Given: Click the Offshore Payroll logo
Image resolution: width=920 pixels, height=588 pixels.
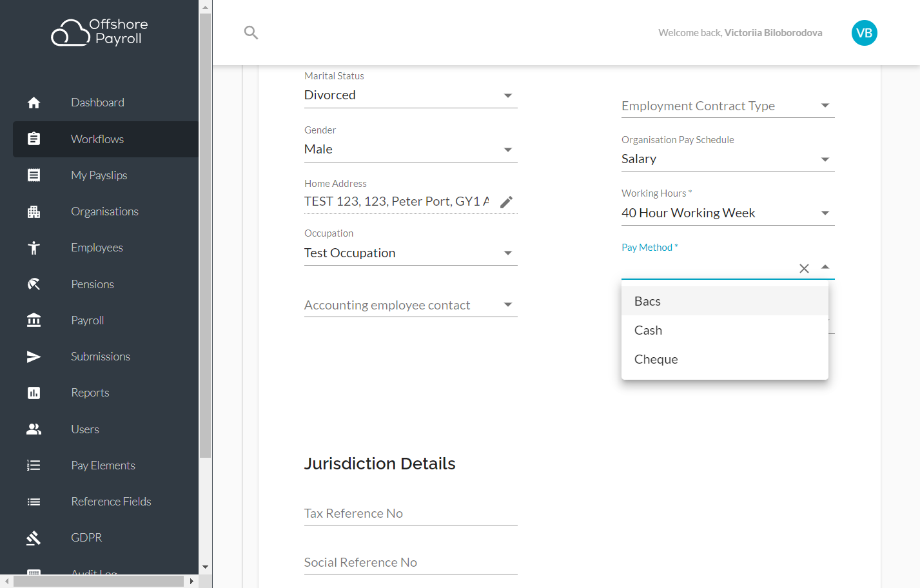Looking at the screenshot, I should click(100, 32).
